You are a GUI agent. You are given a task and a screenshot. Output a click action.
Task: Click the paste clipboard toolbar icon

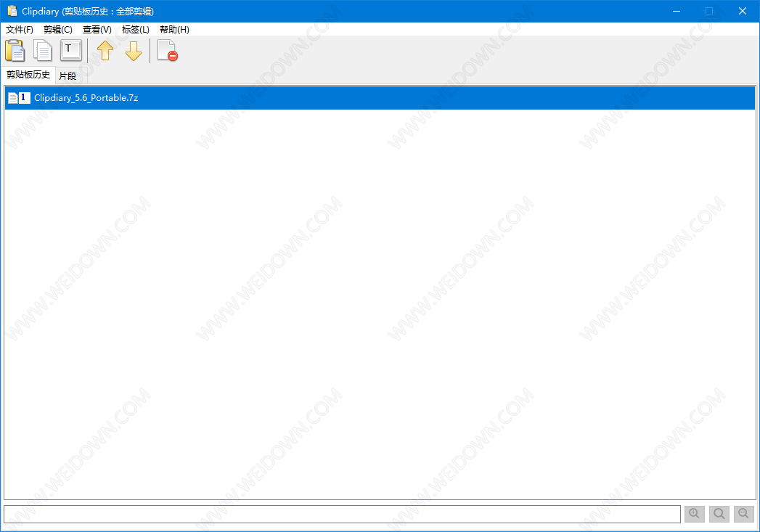15,50
